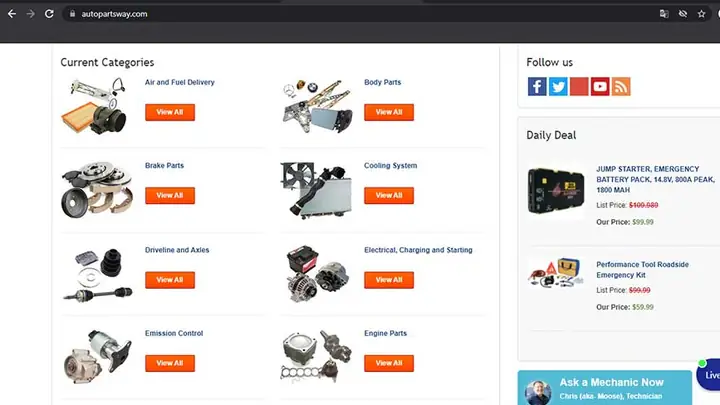
Task: Reload the page with the refresh icon
Action: pos(49,14)
